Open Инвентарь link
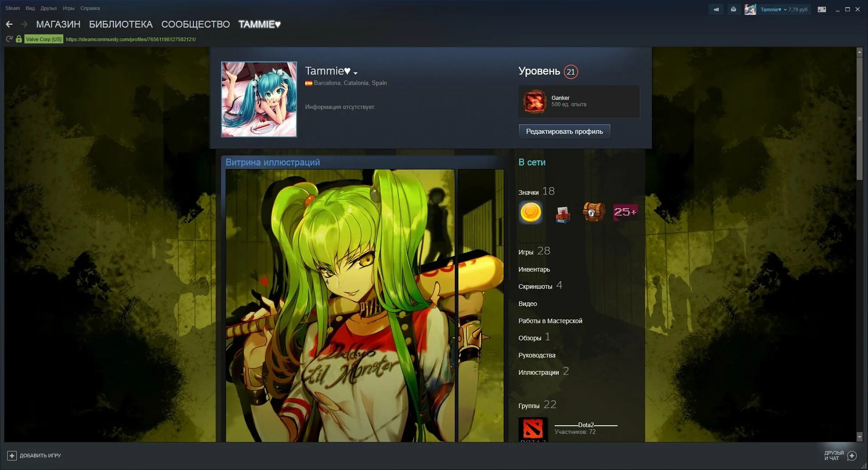This screenshot has height=470, width=868. [534, 269]
